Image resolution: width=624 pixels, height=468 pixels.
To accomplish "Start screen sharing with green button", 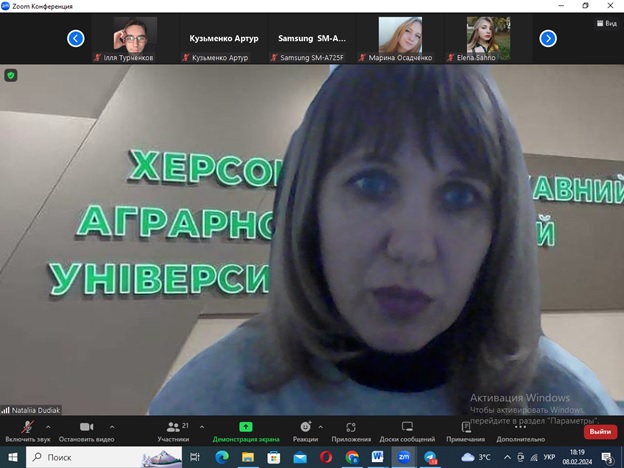I will point(246,431).
